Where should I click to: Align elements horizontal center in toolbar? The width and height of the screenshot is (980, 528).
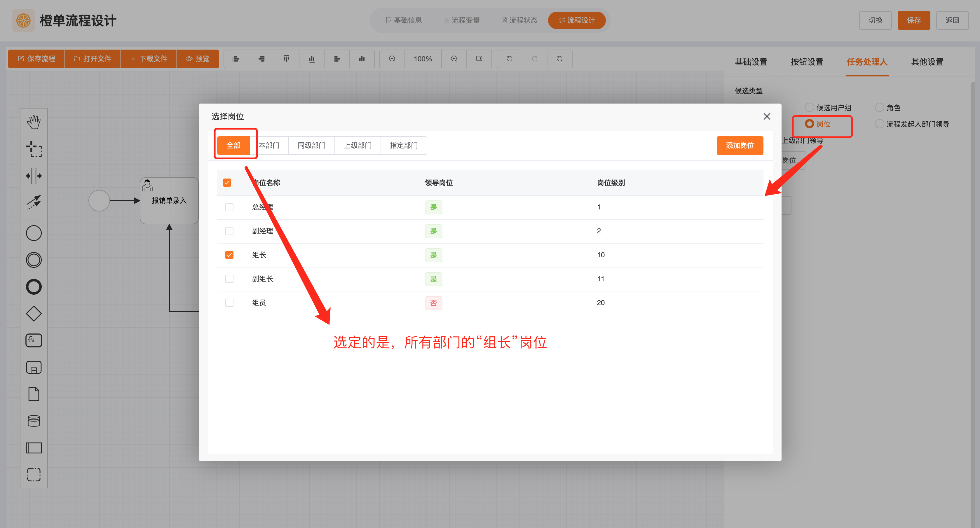(337, 59)
